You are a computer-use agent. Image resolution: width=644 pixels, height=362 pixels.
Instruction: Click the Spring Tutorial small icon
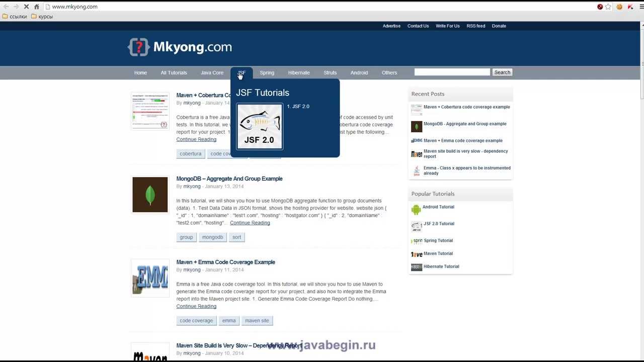417,241
